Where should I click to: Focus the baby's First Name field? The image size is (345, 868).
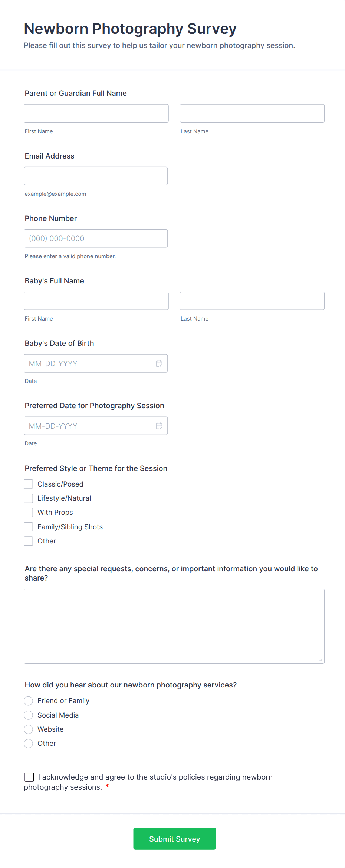(96, 301)
